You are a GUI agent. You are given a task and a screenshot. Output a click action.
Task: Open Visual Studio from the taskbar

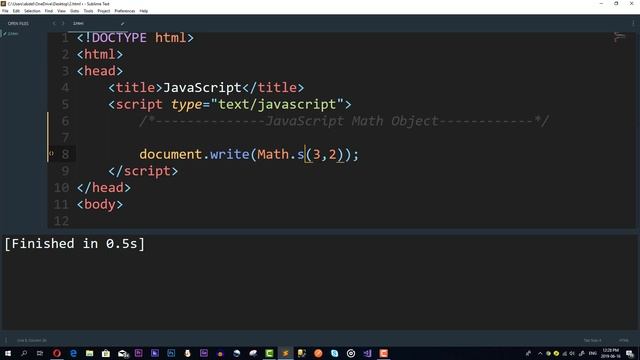pyautogui.click(x=367, y=353)
